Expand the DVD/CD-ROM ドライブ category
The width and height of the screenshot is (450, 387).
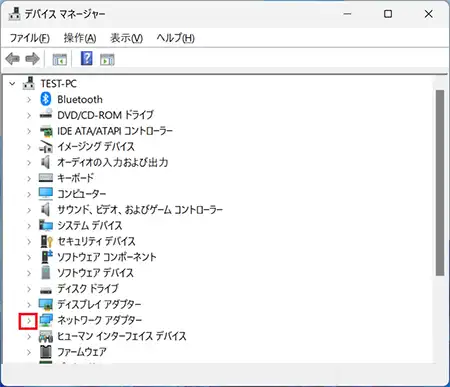(x=29, y=115)
